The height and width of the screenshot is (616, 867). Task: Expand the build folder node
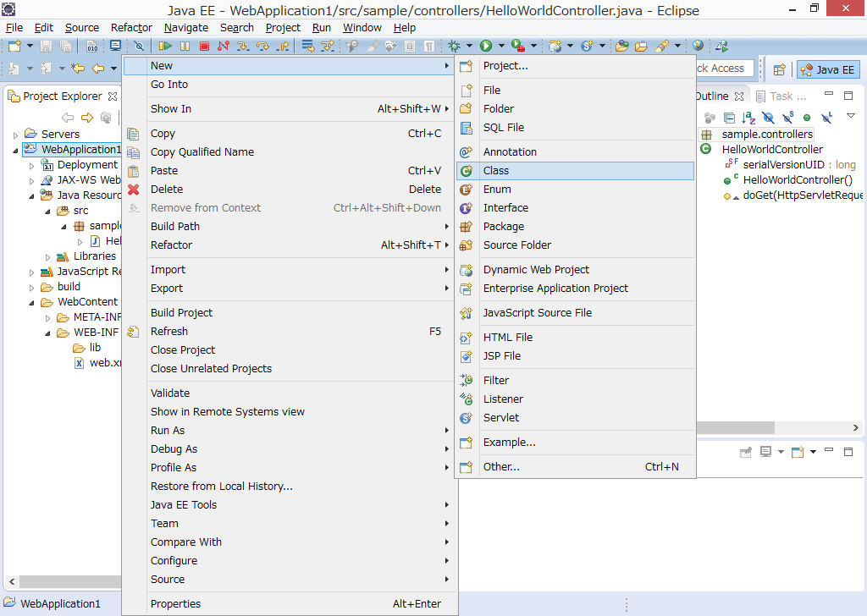(31, 288)
